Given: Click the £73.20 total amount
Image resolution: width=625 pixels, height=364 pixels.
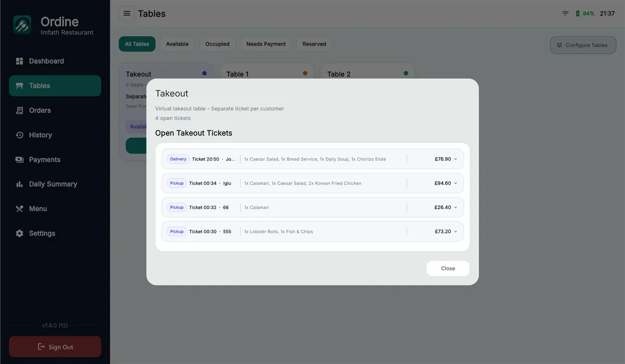Looking at the screenshot, I should (443, 232).
